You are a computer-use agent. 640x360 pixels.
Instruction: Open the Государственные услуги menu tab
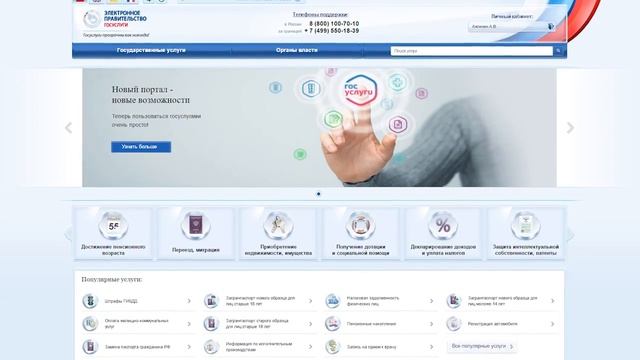[x=151, y=50]
